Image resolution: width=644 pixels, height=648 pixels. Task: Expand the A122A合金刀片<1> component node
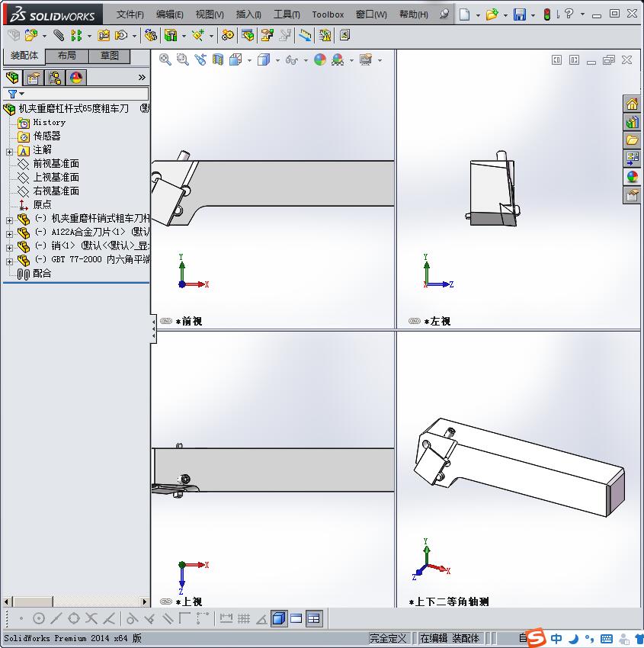[x=9, y=234]
